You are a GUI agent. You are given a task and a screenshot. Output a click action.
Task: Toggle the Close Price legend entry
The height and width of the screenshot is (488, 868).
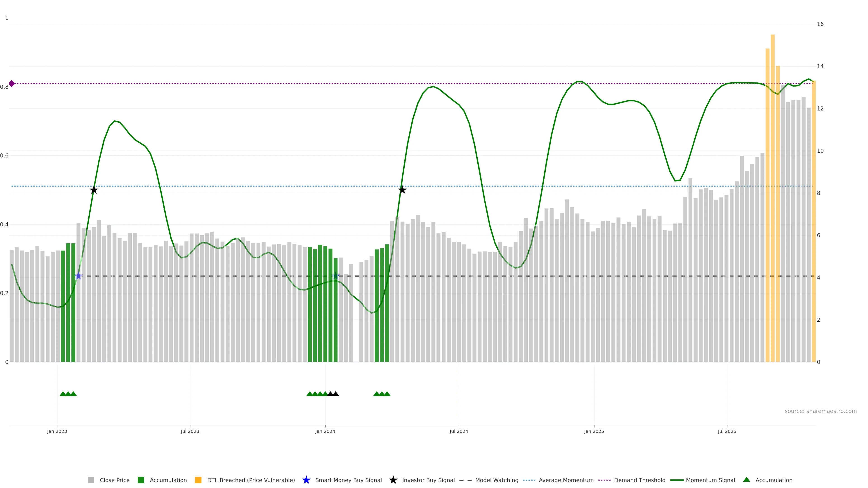point(114,480)
